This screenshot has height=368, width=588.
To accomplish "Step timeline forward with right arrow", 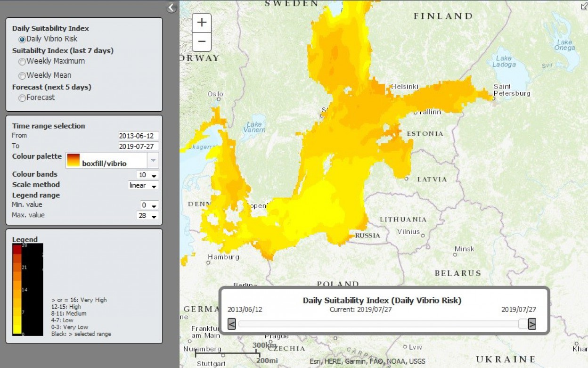I will click(532, 324).
